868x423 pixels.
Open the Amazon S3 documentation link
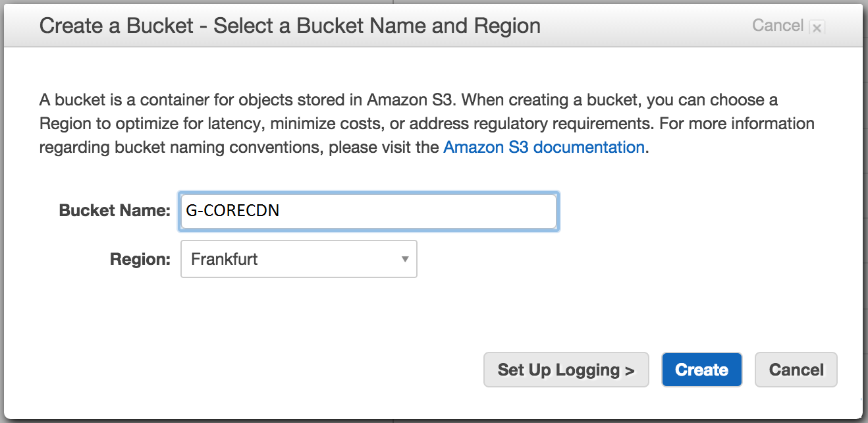pos(543,147)
